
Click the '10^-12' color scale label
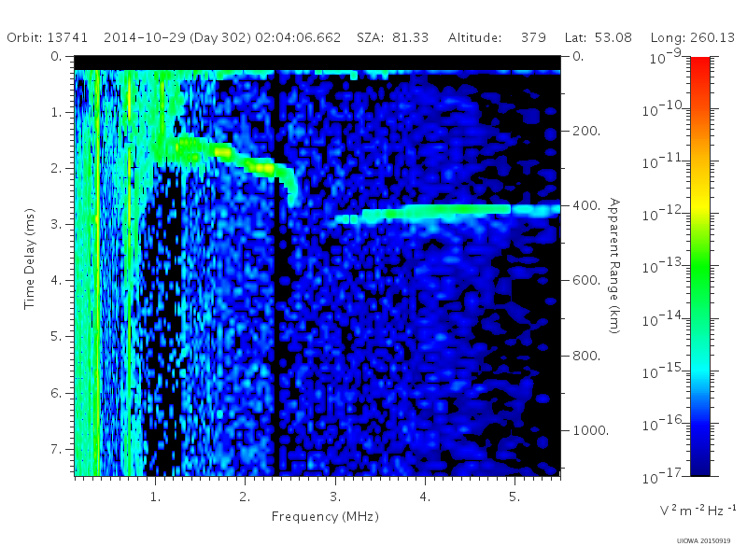(x=664, y=214)
